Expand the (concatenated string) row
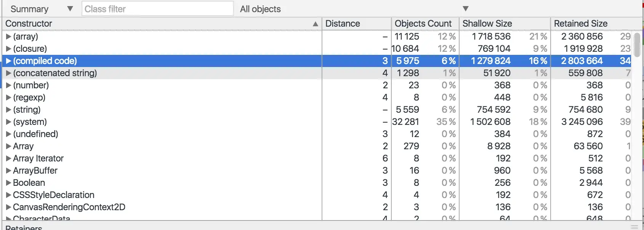 8,73
